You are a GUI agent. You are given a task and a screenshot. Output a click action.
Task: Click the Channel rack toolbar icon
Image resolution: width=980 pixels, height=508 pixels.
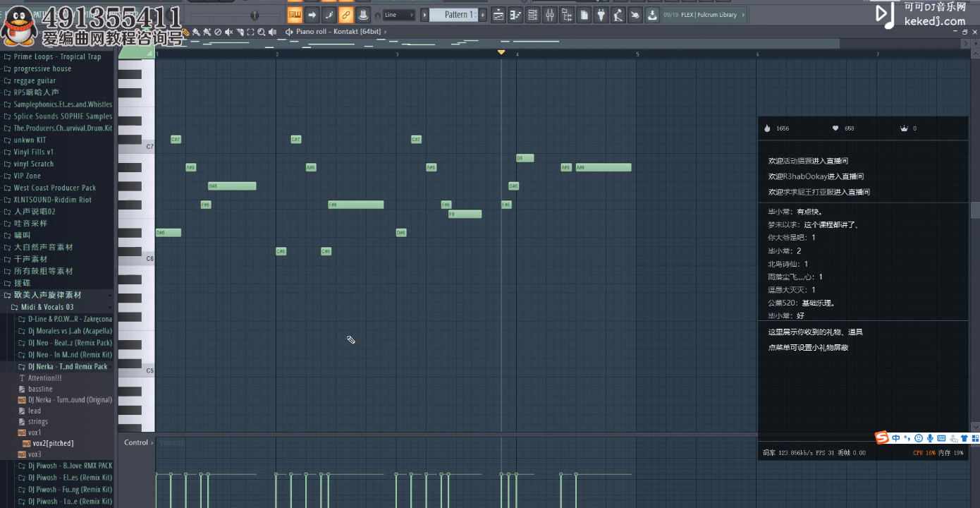tap(532, 15)
